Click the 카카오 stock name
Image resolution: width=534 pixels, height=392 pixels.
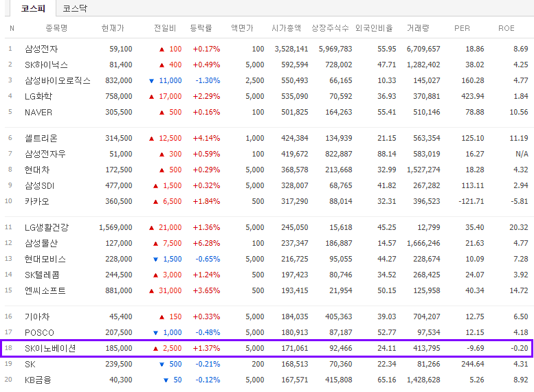point(37,201)
